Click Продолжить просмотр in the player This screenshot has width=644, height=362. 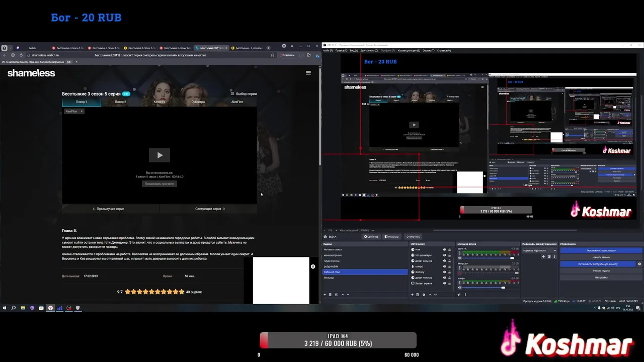[x=159, y=184]
